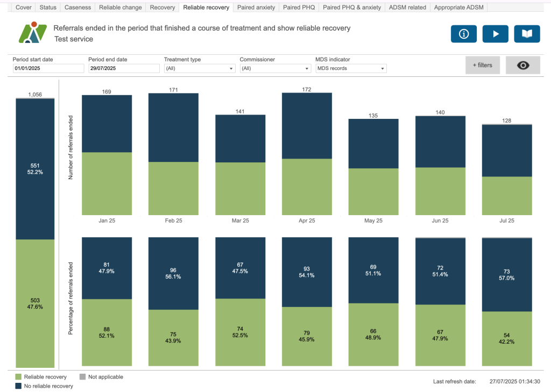Open the Appropriate ADSM tab
The height and width of the screenshot is (392, 551).
tap(458, 8)
